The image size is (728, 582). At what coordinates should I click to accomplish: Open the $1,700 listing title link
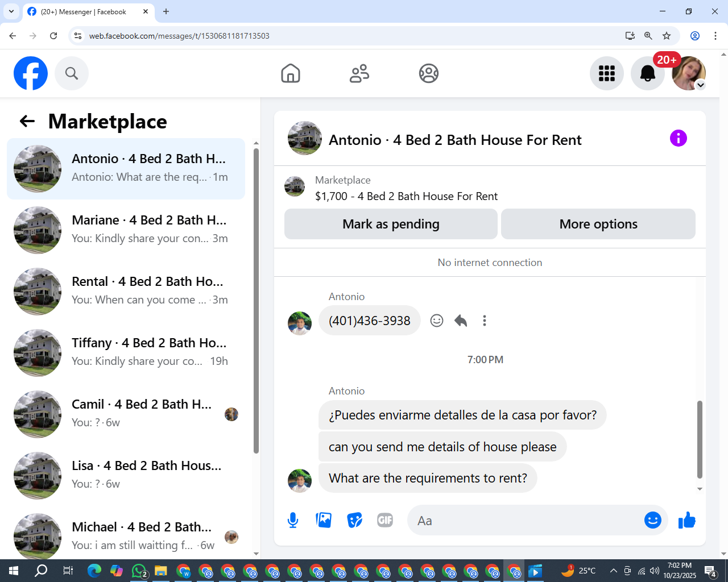406,196
